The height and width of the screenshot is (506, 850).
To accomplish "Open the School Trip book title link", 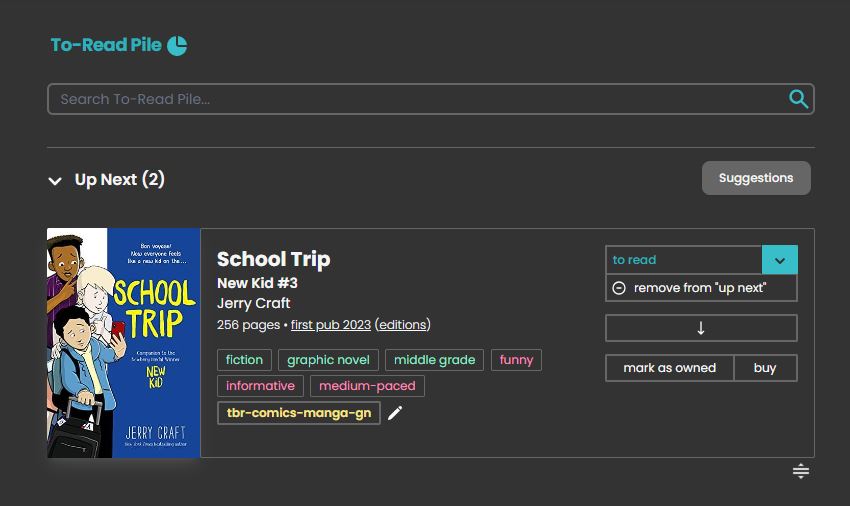I will click(273, 259).
